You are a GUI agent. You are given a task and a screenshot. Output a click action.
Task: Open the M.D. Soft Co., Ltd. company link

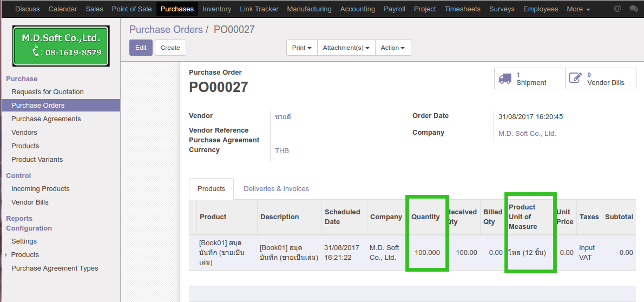tap(527, 134)
